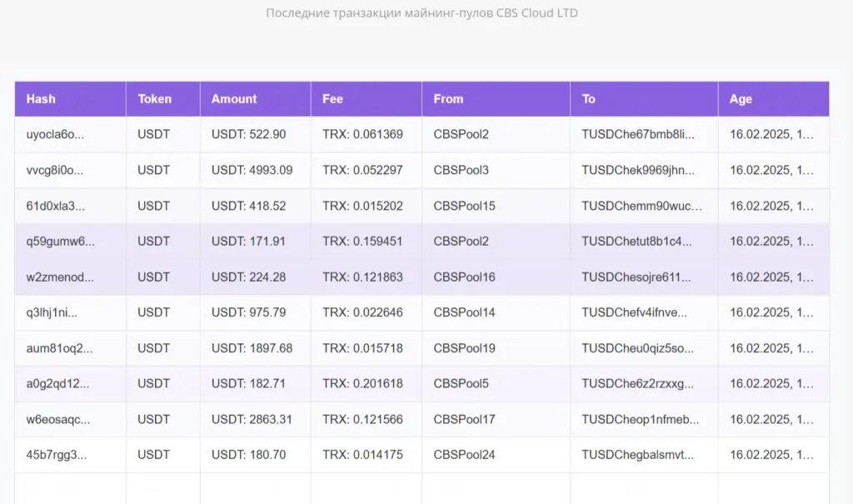This screenshot has width=853, height=504.
Task: Click the fee TRX: 0.201618
Action: pyautogui.click(x=362, y=384)
